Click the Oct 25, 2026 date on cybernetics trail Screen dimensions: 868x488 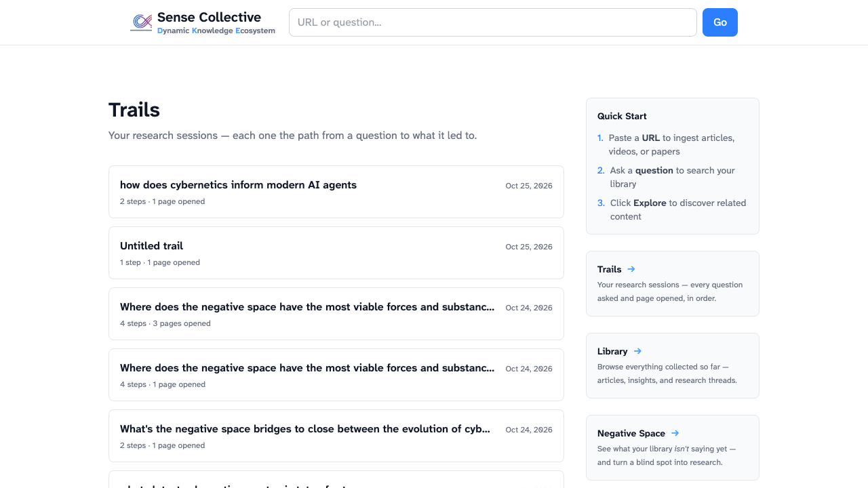click(529, 186)
